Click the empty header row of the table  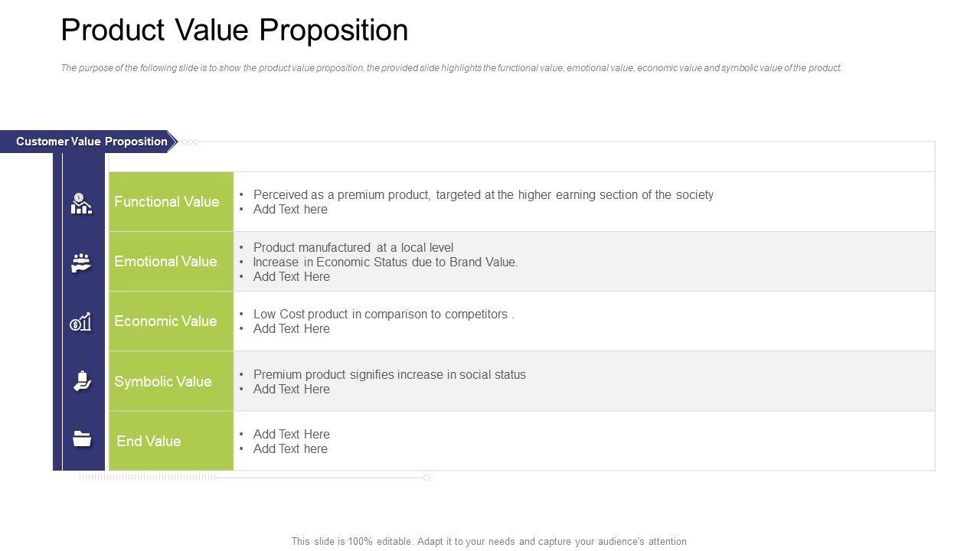pyautogui.click(x=521, y=157)
